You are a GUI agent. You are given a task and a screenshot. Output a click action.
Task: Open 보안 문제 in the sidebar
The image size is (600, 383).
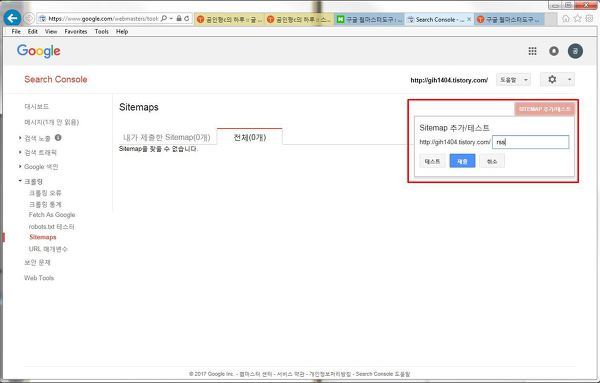(x=37, y=262)
